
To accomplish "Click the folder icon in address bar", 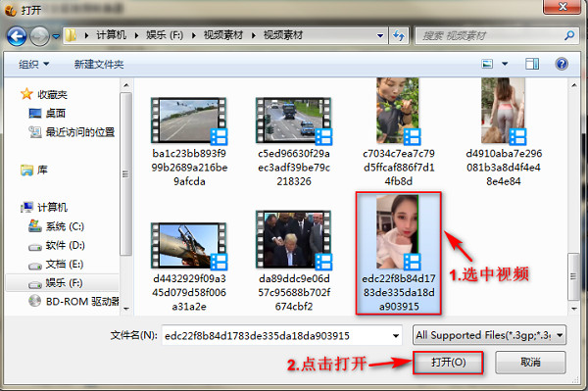I will click(71, 35).
